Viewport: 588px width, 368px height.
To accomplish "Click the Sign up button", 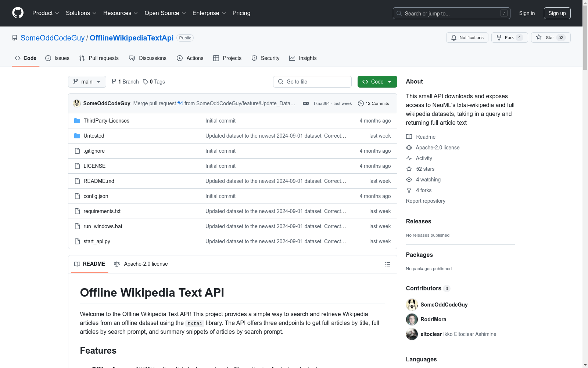I will tap(557, 13).
